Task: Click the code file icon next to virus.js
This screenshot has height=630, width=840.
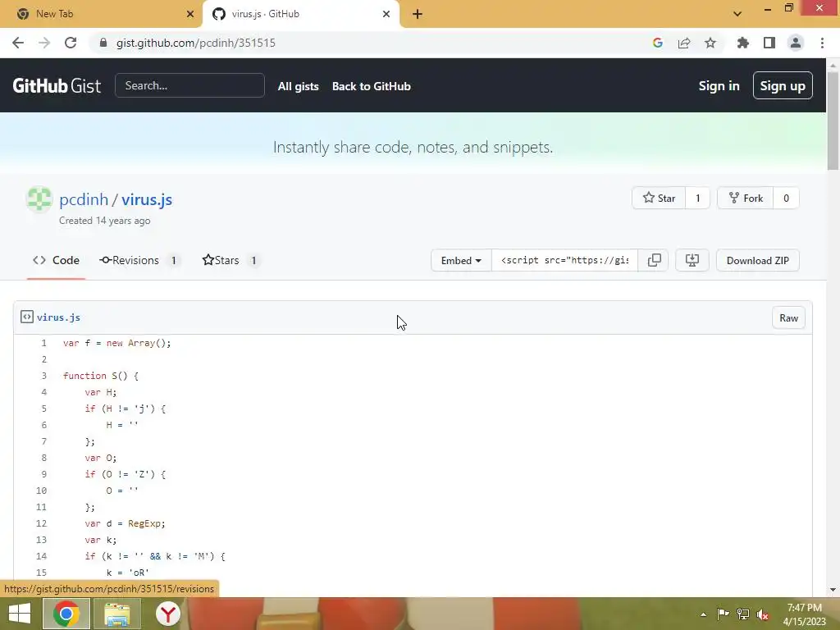Action: tap(27, 317)
